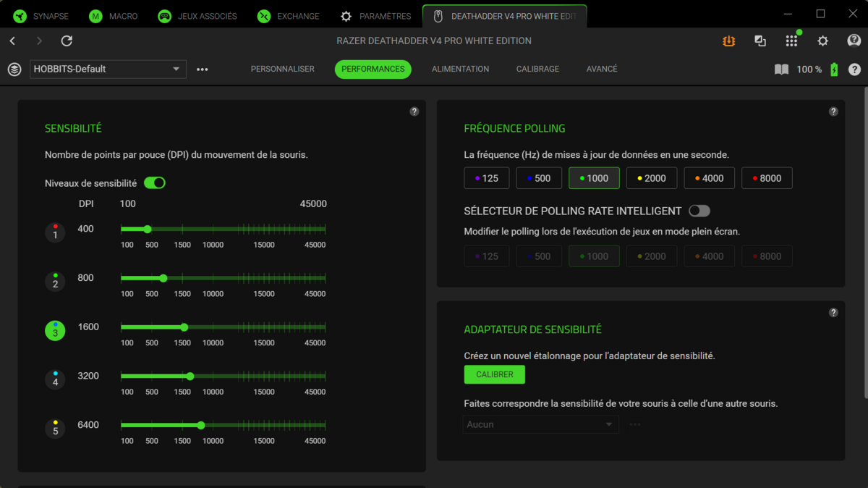Click the device switcher icon beside the updater
Viewport: 868px width, 488px height.
coord(760,41)
